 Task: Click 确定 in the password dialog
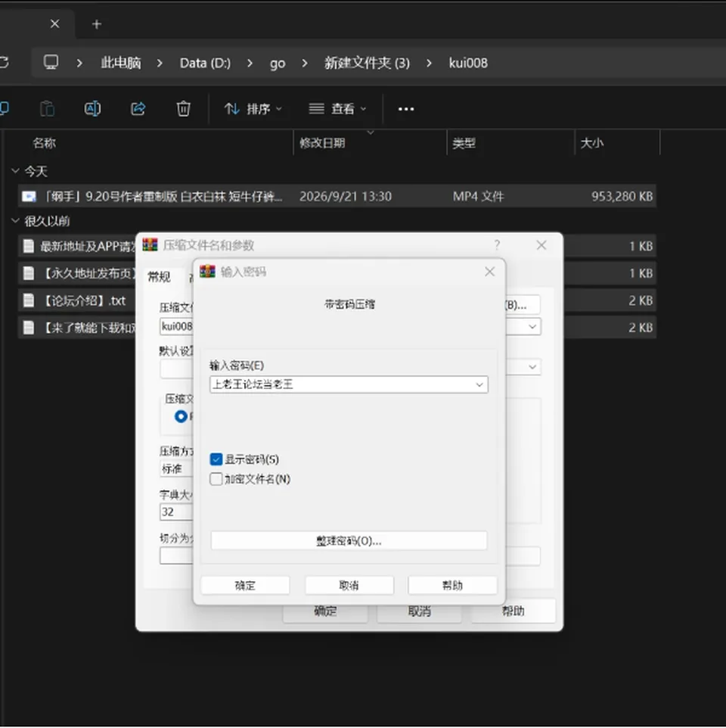245,586
